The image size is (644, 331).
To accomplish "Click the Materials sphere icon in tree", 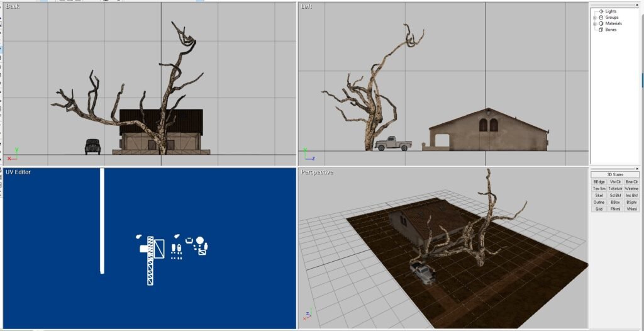I will point(601,24).
